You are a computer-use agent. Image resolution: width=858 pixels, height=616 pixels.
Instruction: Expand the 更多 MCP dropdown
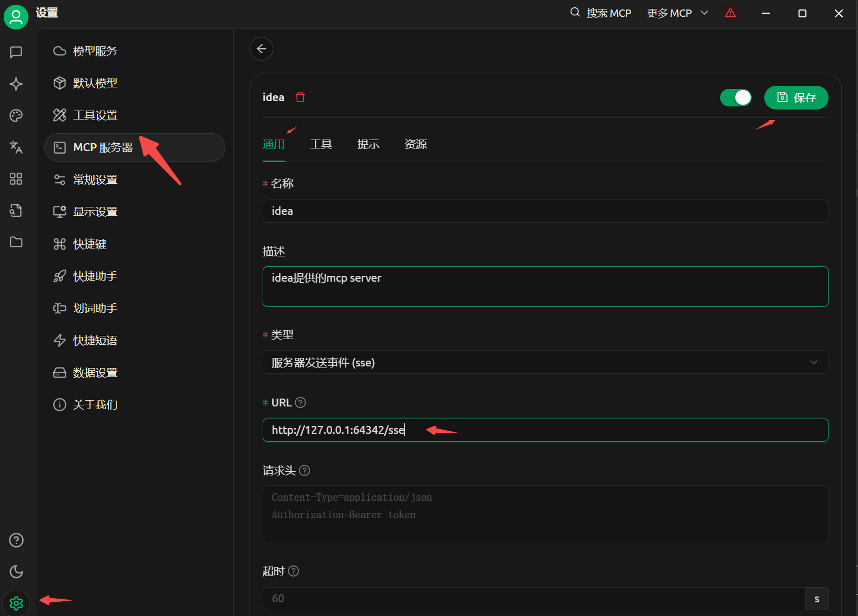click(x=677, y=13)
